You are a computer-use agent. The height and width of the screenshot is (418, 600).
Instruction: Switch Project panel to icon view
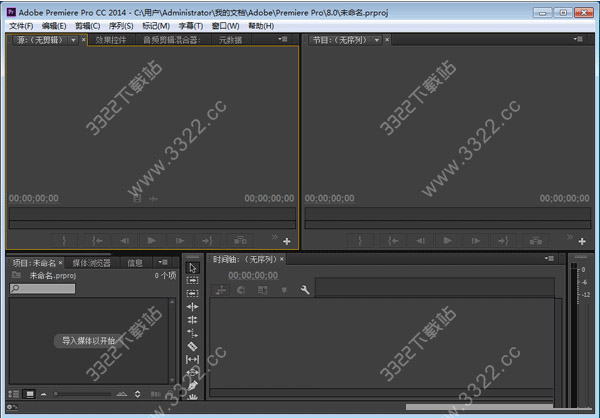29,394
